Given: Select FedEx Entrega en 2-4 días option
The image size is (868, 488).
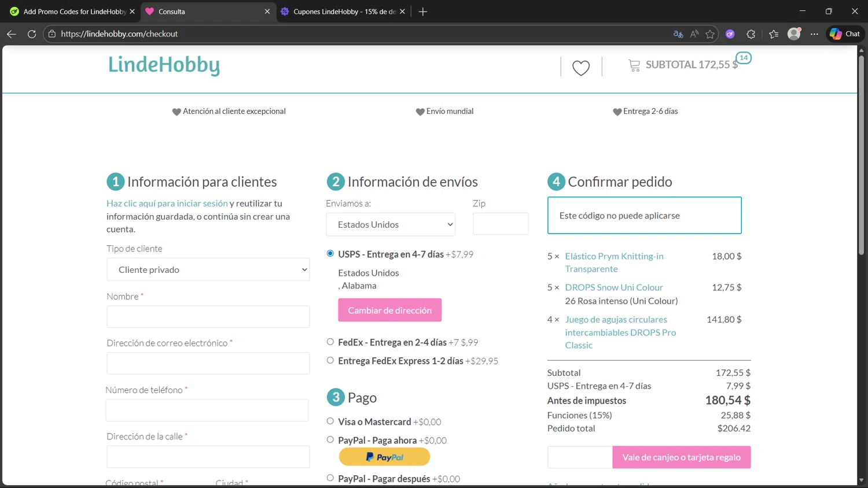Looking at the screenshot, I should coord(330,342).
